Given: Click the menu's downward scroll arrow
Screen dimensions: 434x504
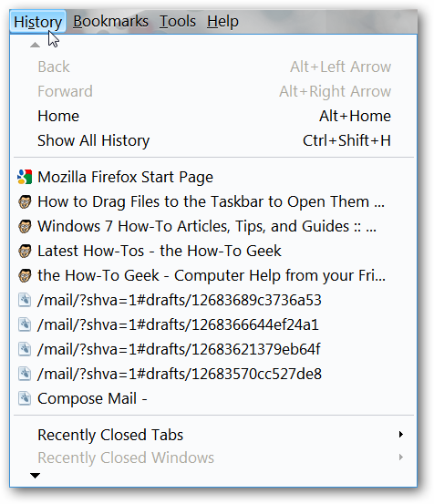Looking at the screenshot, I should pyautogui.click(x=35, y=475).
